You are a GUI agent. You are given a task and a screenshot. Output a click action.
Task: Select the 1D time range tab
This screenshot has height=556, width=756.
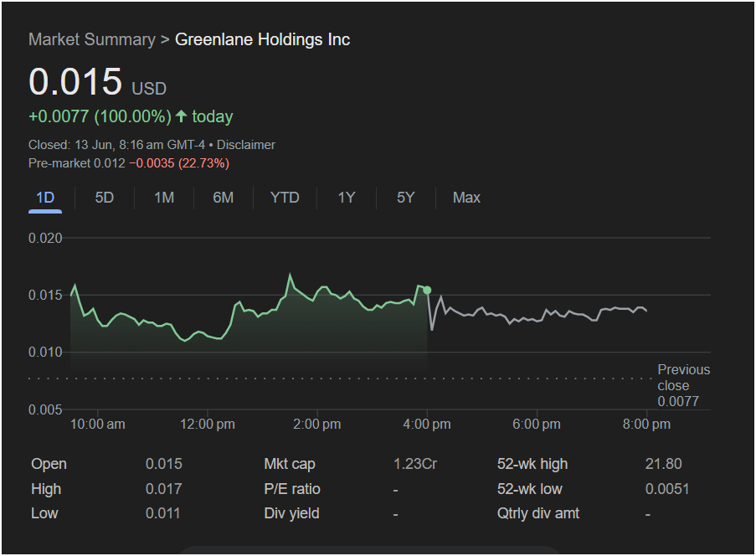(x=45, y=198)
